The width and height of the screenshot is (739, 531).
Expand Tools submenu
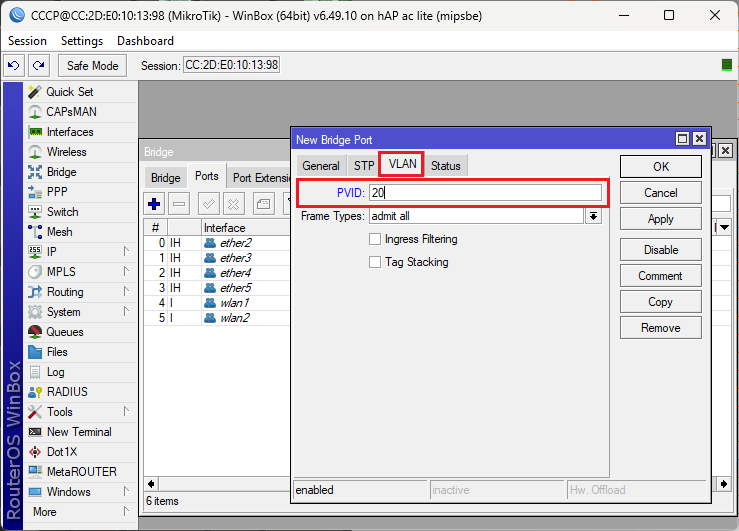[126, 412]
